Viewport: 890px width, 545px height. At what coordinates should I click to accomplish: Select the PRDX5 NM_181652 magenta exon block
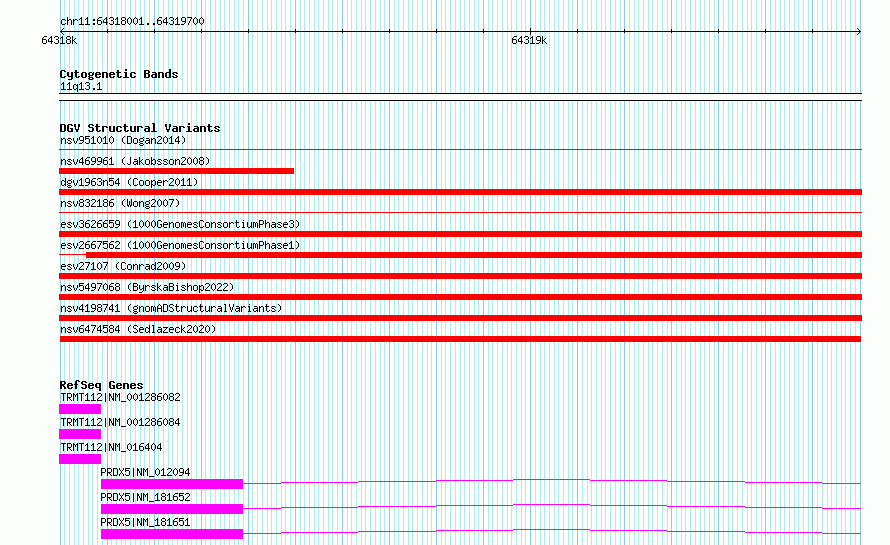click(172, 509)
